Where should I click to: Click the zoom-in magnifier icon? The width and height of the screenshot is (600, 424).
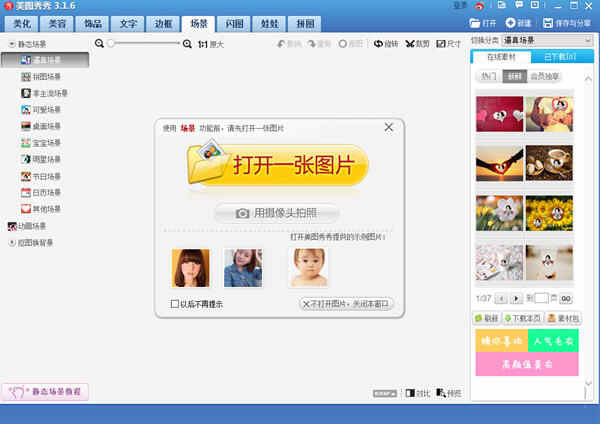189,44
